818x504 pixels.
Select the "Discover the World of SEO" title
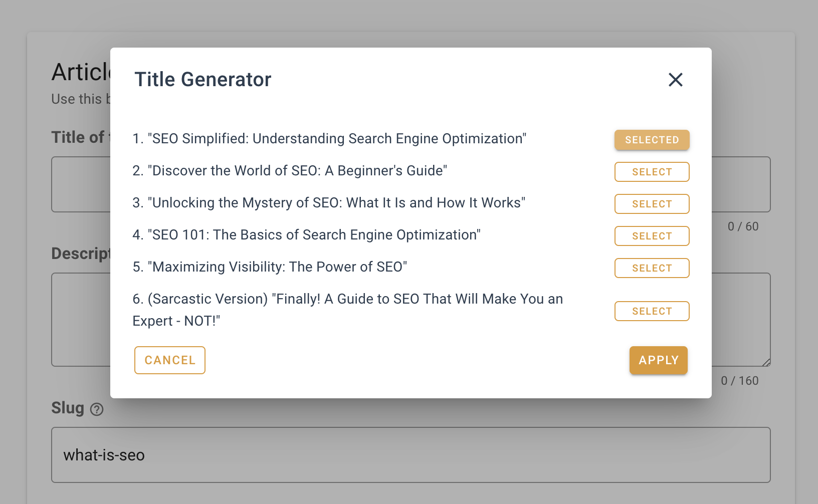[x=652, y=172]
